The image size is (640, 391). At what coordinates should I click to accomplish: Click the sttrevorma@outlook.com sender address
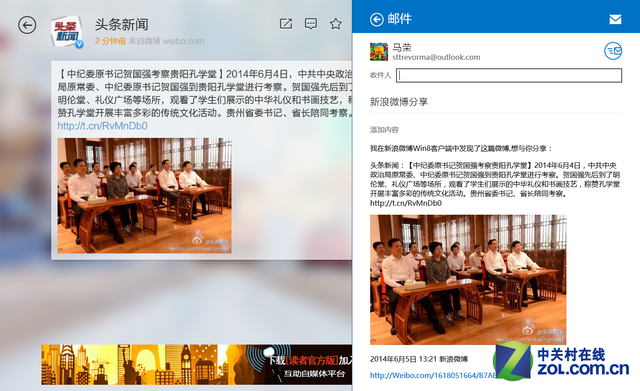[436, 57]
